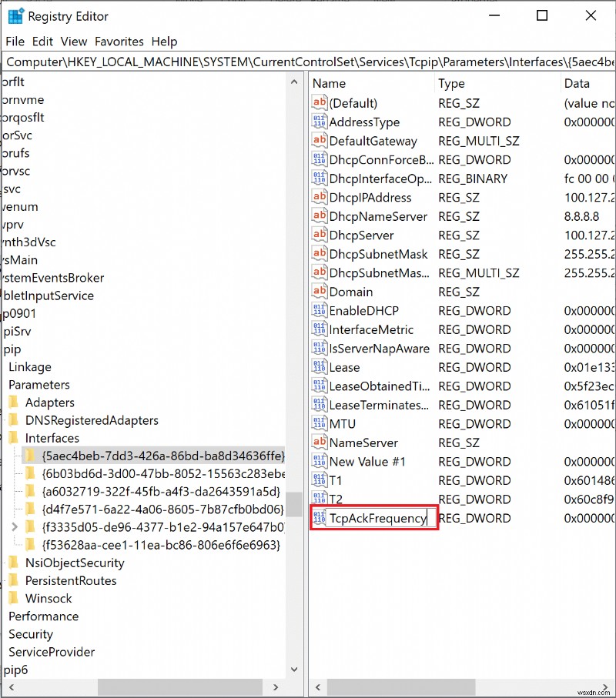Click the tree pane vertical scrollbar thumb
Screen dimensions: 616x698
point(294,504)
